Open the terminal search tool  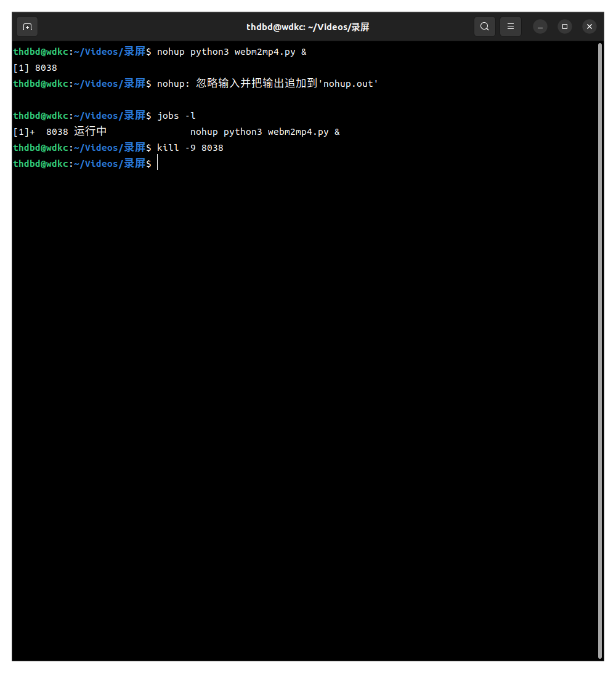pyautogui.click(x=485, y=26)
